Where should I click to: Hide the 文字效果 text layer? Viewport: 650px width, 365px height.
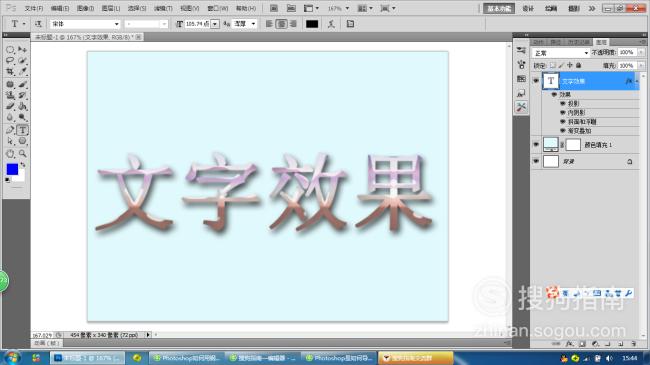click(x=536, y=81)
